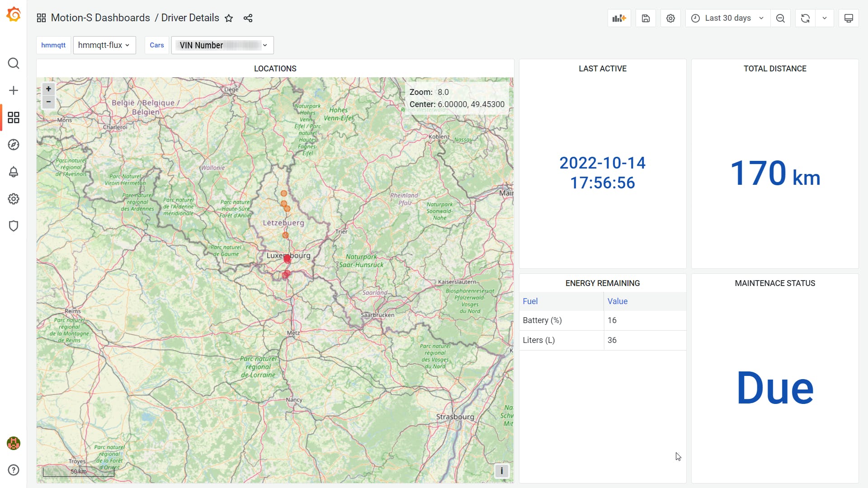Save dashboard using the floppy disk icon
This screenshot has height=488, width=868.
point(646,18)
